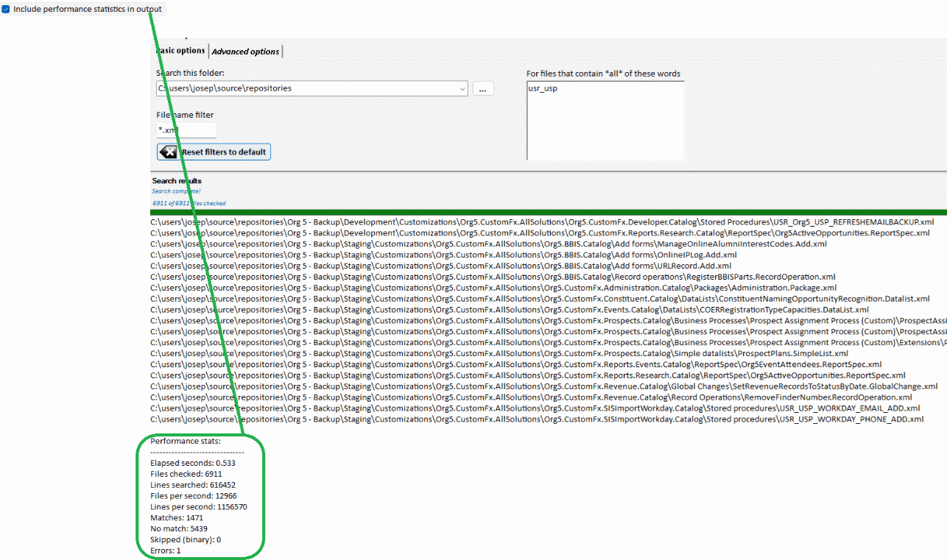Viewport: 947px width, 560px height.
Task: Click the Search complete! status text
Action: coord(176,191)
